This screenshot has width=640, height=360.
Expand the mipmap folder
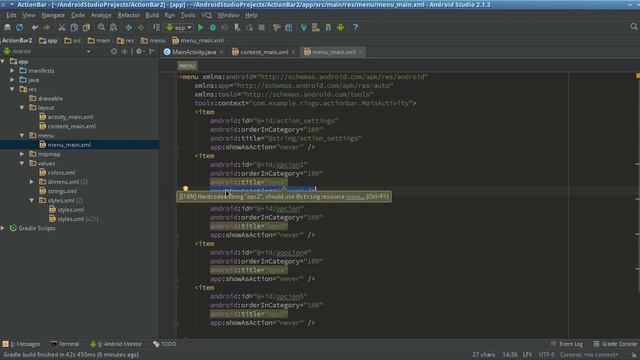tap(22, 154)
